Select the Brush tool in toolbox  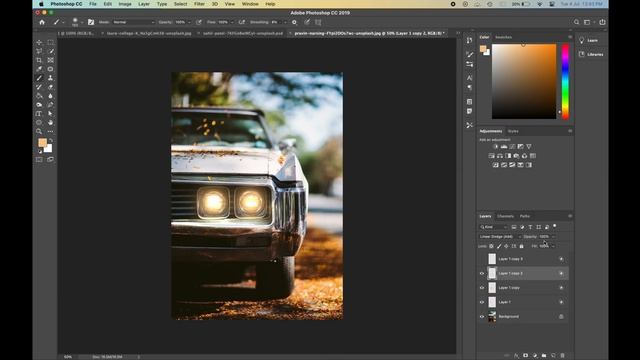coord(39,78)
